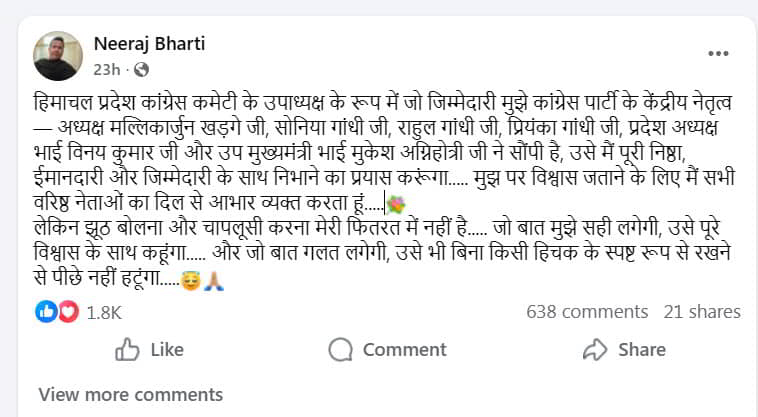
Task: Expand View more comments
Action: [x=116, y=394]
